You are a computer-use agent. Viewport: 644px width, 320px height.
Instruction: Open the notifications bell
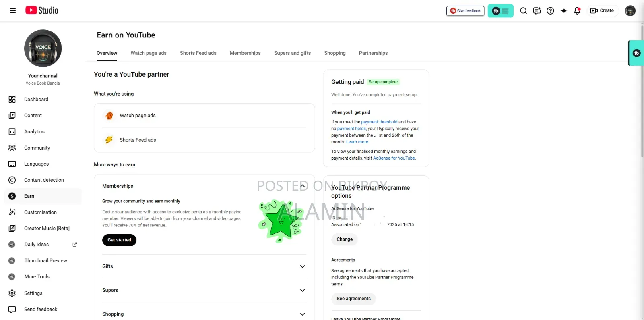coord(577,11)
